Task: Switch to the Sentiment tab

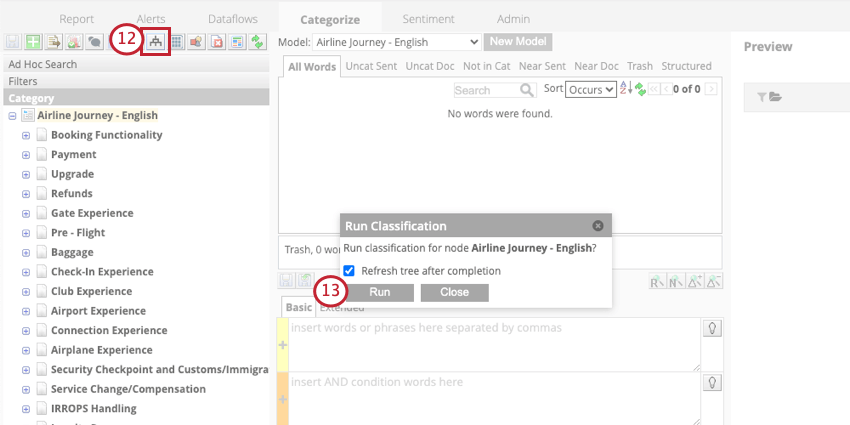Action: tap(428, 19)
